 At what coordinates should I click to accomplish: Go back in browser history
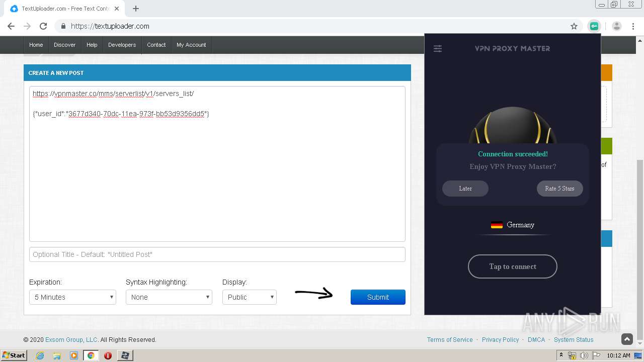[11, 26]
